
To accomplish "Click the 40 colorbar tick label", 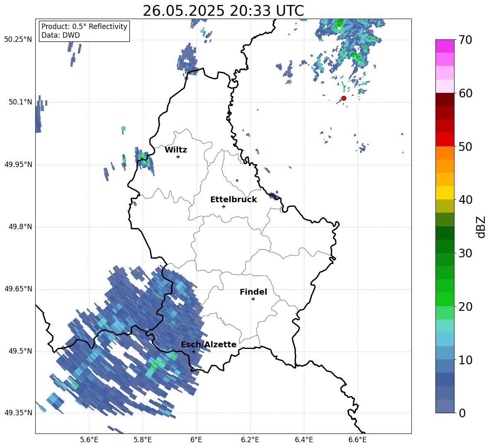I will pos(465,200).
